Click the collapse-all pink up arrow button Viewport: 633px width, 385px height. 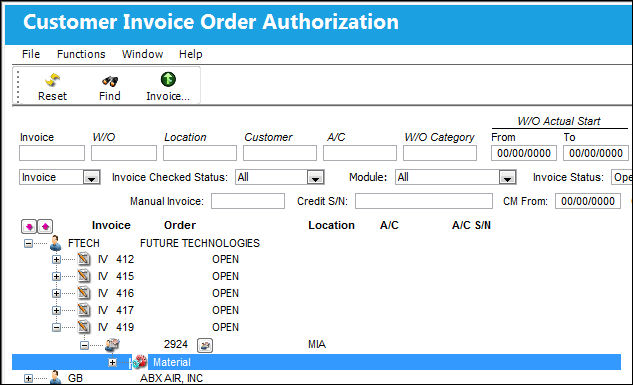(45, 226)
